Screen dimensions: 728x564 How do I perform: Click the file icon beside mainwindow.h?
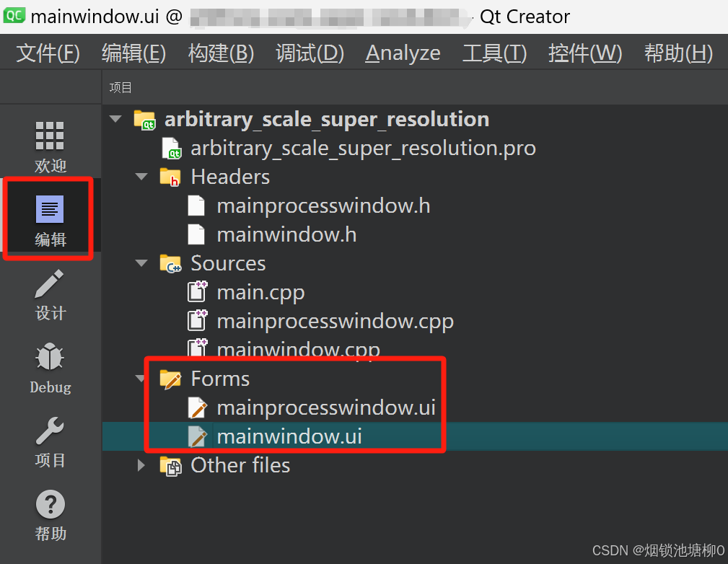click(x=196, y=234)
